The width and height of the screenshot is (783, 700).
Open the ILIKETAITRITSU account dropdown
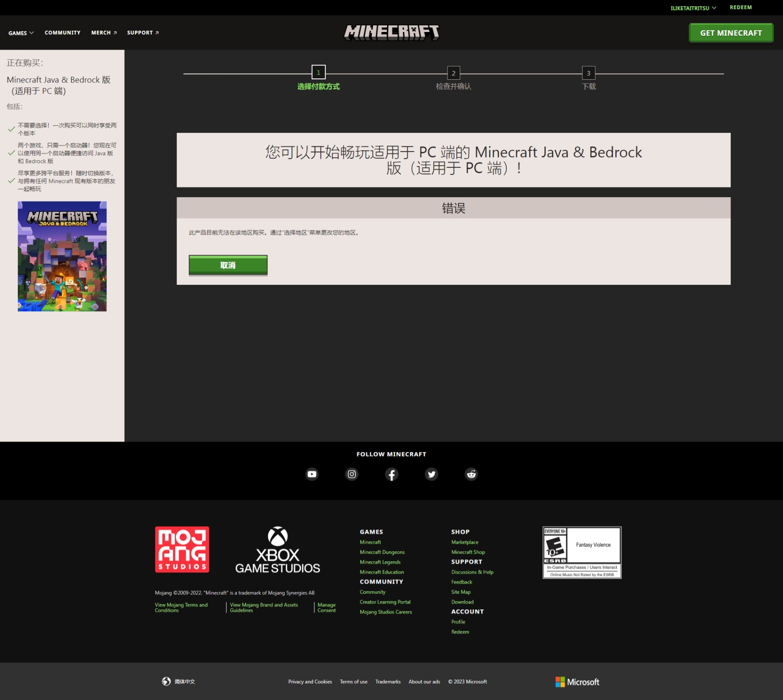[693, 8]
